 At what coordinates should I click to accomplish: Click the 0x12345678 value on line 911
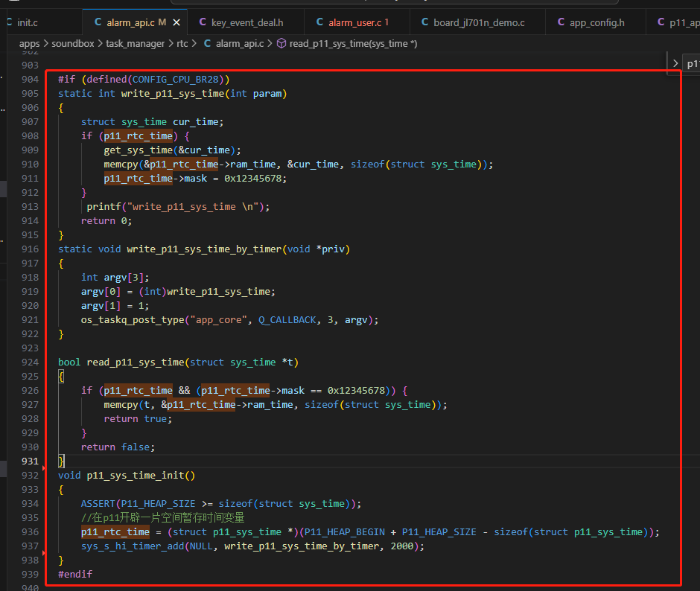click(252, 179)
